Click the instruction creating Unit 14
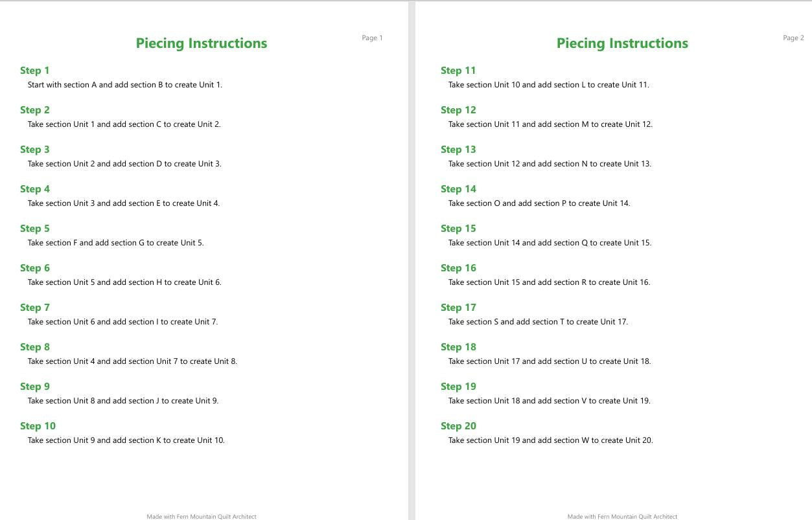This screenshot has width=812, height=520. coord(539,203)
